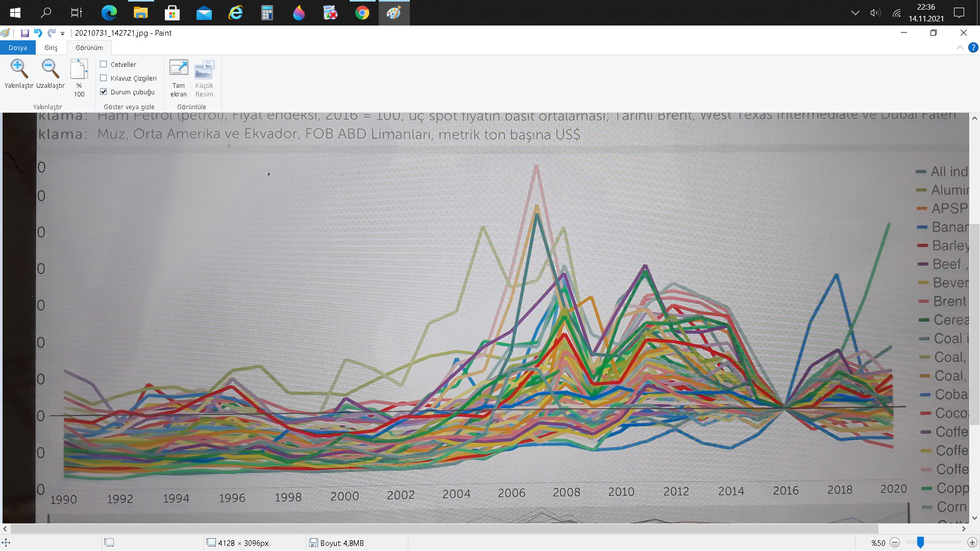
Task: Switch to the Giriş ribbon tab
Action: tap(51, 47)
